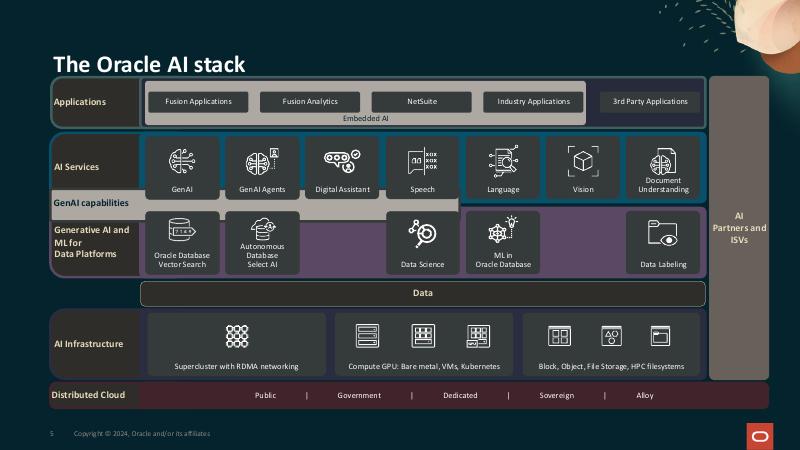
Task: Click the Embedded AI caption
Action: pyautogui.click(x=365, y=118)
